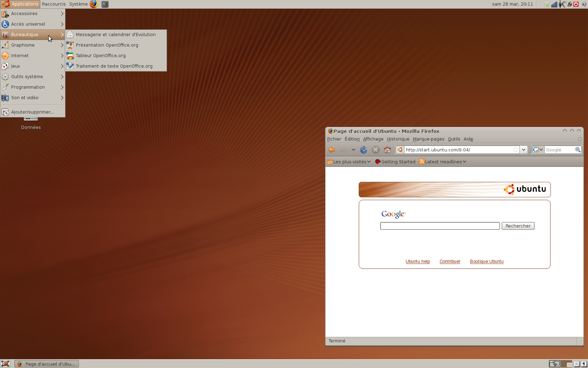Click the Firefox taskbar window button
This screenshot has height=368, width=588.
click(x=47, y=364)
